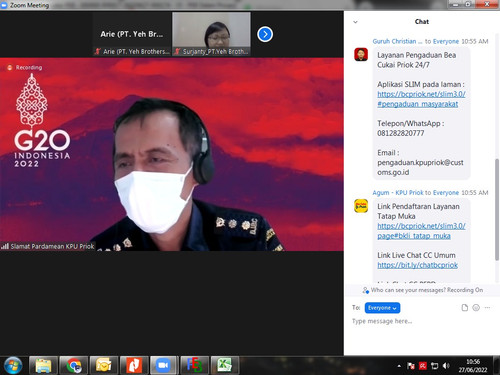Click Arie's muted microphone icon

tap(98, 51)
